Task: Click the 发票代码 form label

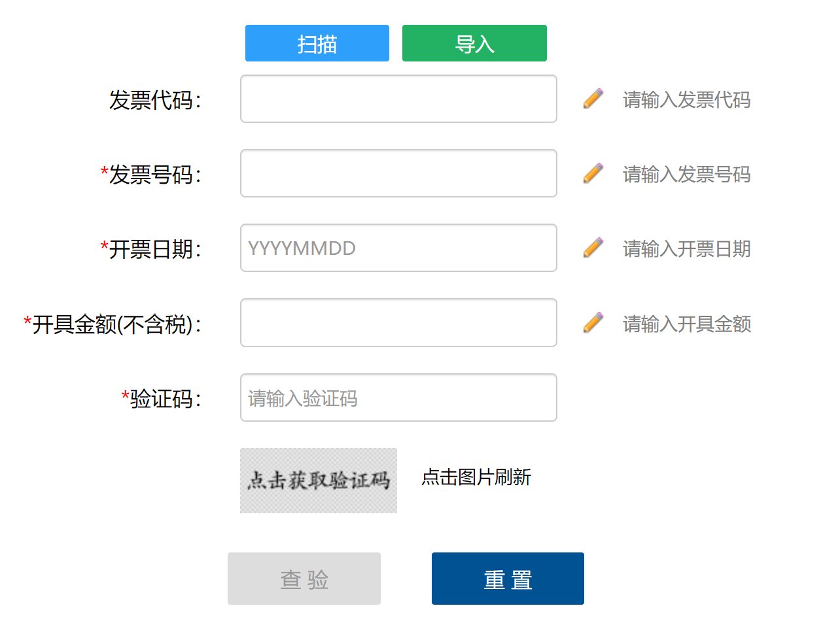Action: point(154,99)
